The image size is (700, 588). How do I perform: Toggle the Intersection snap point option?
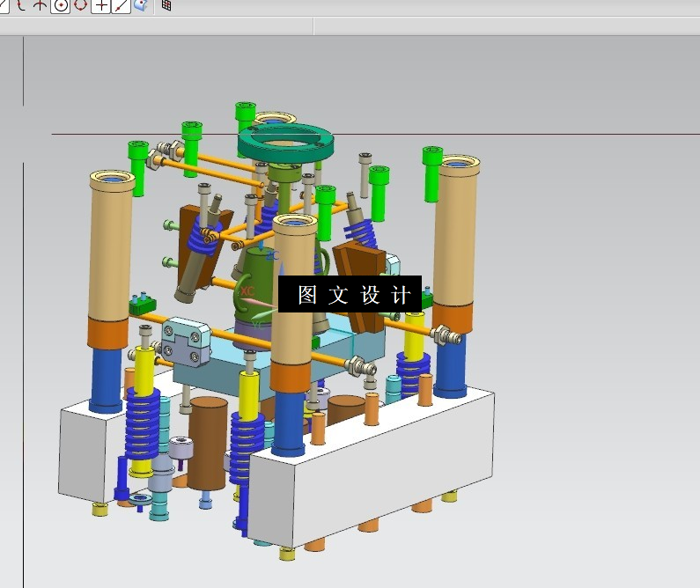pyautogui.click(x=41, y=5)
